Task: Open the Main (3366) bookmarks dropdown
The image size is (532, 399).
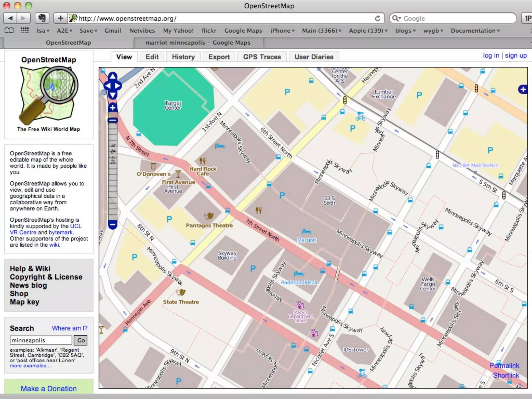Action: tap(321, 31)
